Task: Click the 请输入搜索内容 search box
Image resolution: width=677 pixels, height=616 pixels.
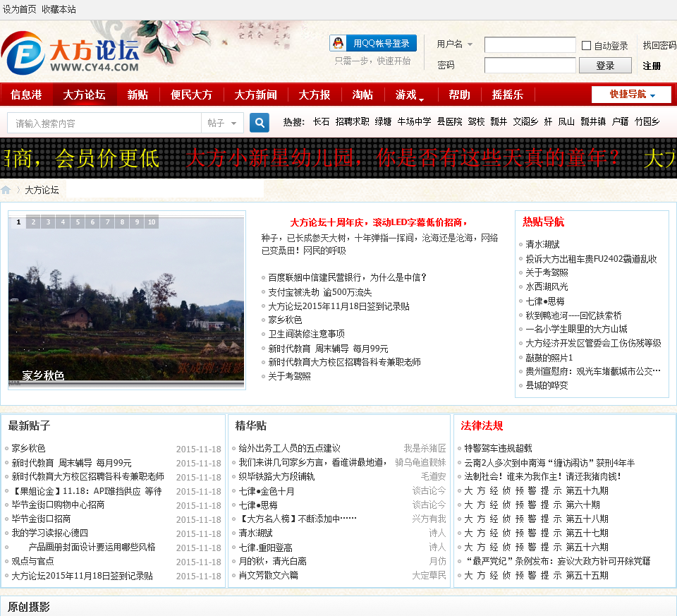Action: (104, 123)
